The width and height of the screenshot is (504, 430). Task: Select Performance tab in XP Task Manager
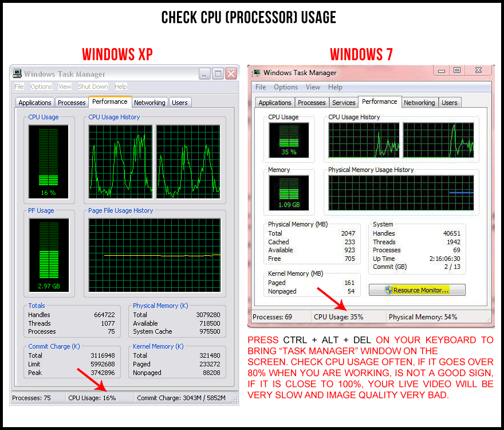click(x=110, y=101)
